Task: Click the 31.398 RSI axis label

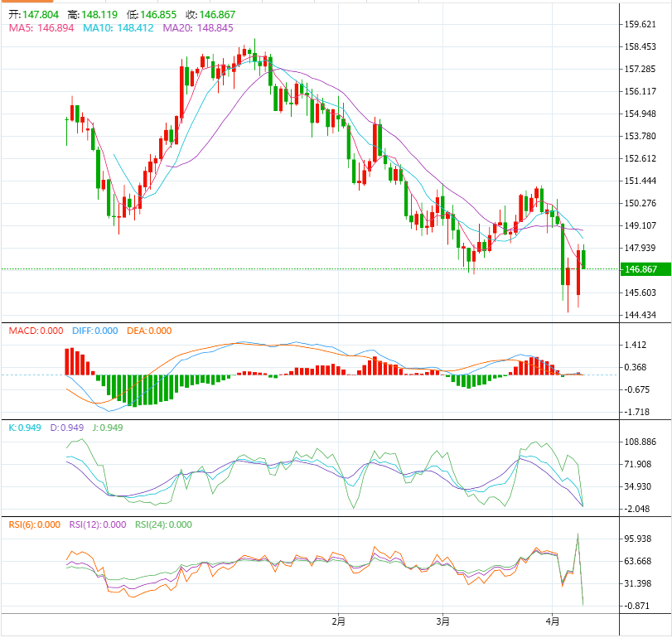Action: point(638,583)
